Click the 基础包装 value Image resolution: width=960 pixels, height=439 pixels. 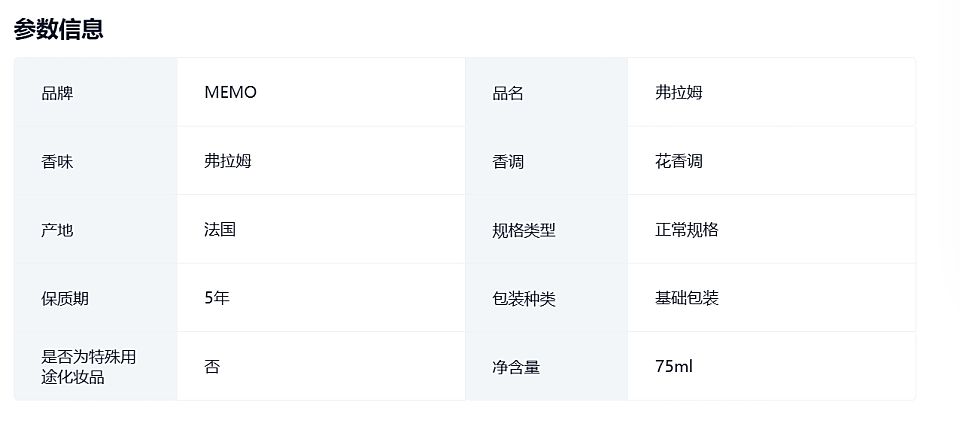pyautogui.click(x=686, y=298)
